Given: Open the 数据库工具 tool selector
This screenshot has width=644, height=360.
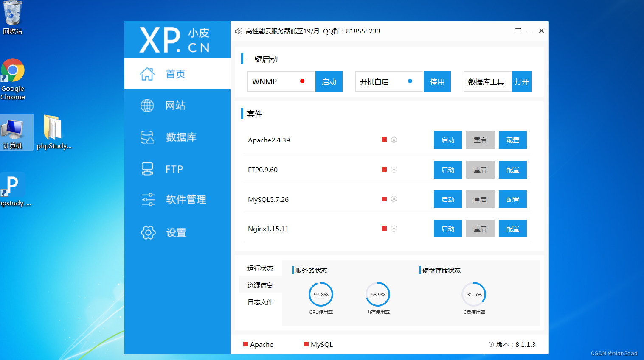Looking at the screenshot, I should tap(487, 81).
